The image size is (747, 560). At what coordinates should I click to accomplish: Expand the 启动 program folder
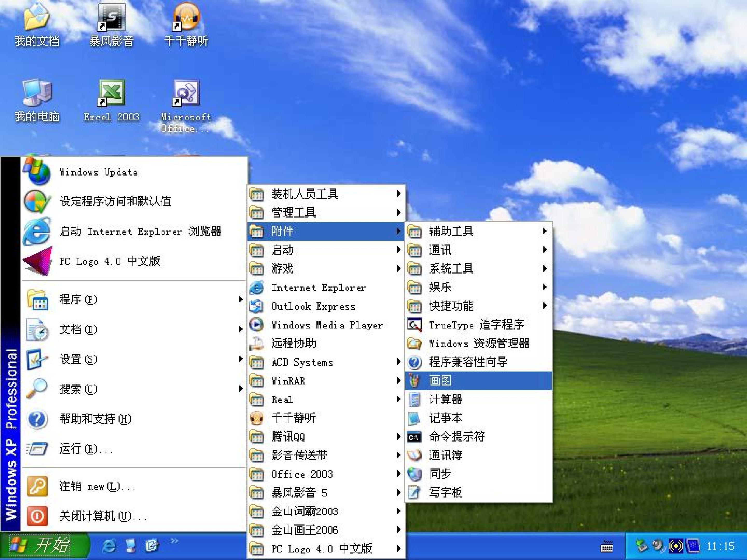[x=326, y=250]
